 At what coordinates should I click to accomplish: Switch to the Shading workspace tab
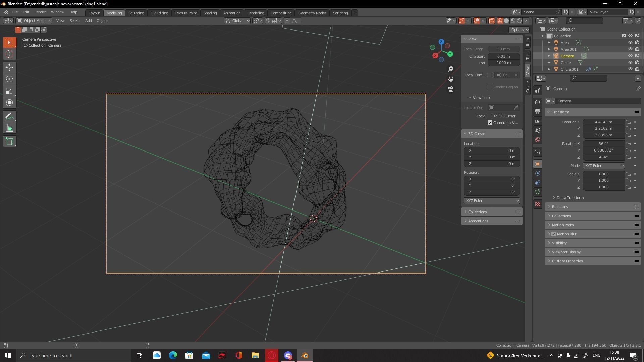(210, 13)
